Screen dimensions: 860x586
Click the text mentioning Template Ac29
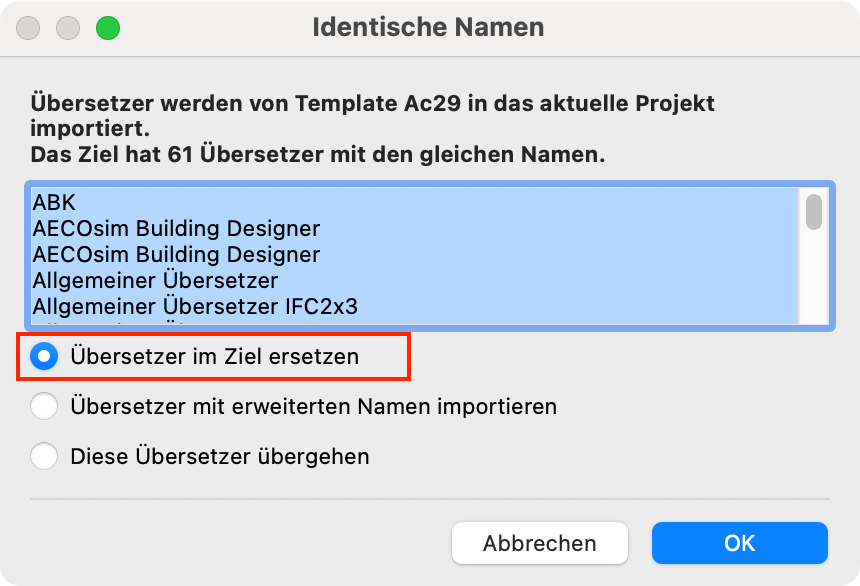pyautogui.click(x=370, y=103)
